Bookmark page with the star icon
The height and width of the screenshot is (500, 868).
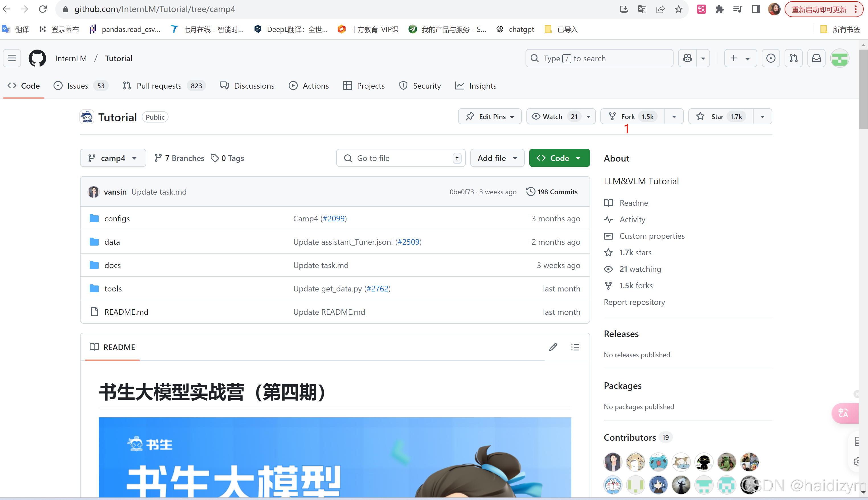[678, 9]
